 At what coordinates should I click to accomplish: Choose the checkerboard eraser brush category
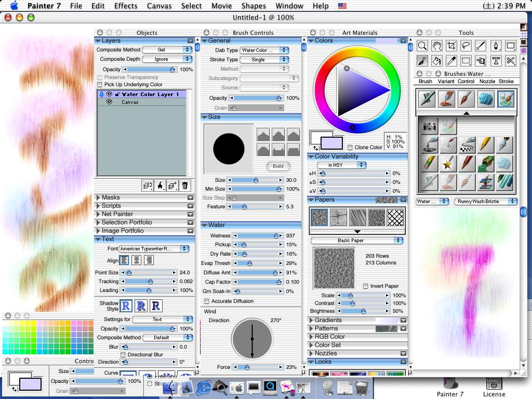[467, 145]
